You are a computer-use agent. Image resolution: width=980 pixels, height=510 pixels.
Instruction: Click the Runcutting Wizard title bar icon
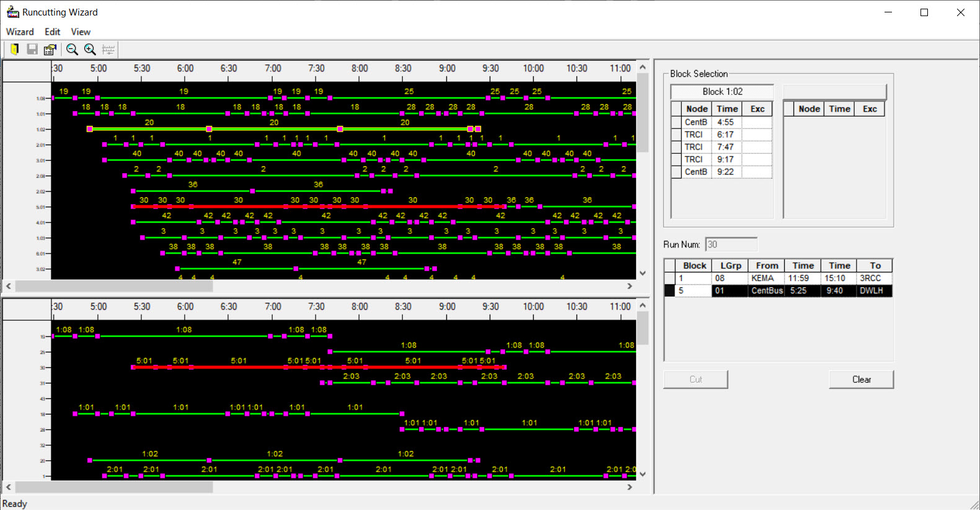click(x=12, y=12)
